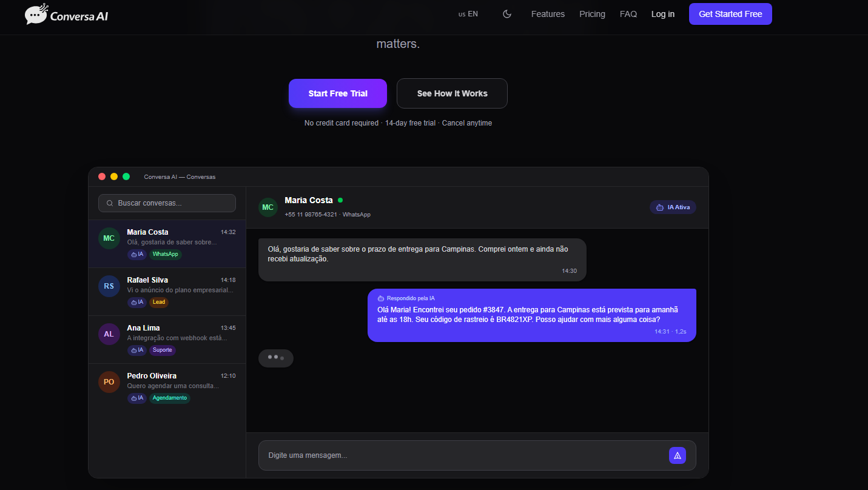Open the FAQ link
The height and width of the screenshot is (490, 868).
(x=628, y=14)
